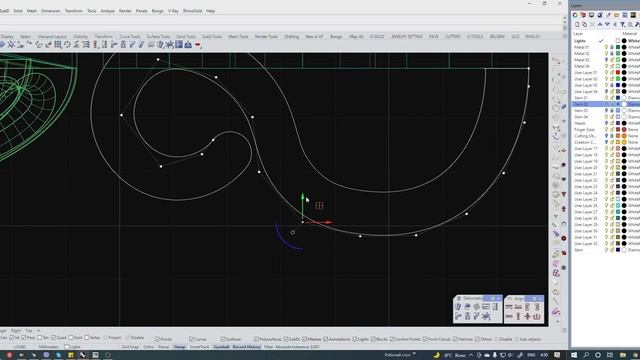Screen dimensions: 640x360
Task: Toggle the Meshes selection filter checkbox
Action: point(304,339)
